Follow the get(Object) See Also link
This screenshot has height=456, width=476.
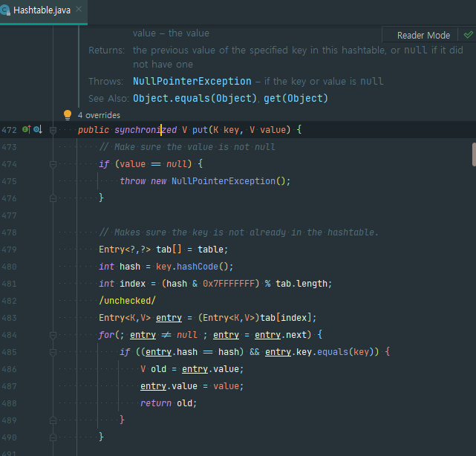point(296,98)
